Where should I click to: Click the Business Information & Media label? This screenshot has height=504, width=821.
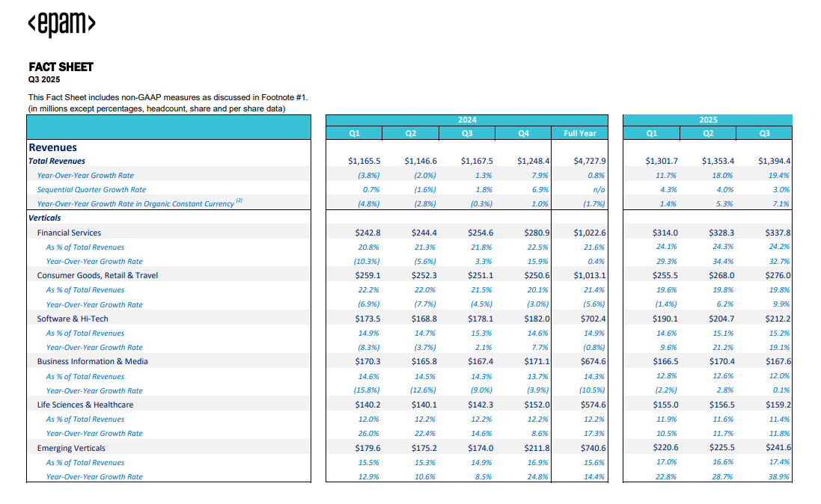click(93, 362)
